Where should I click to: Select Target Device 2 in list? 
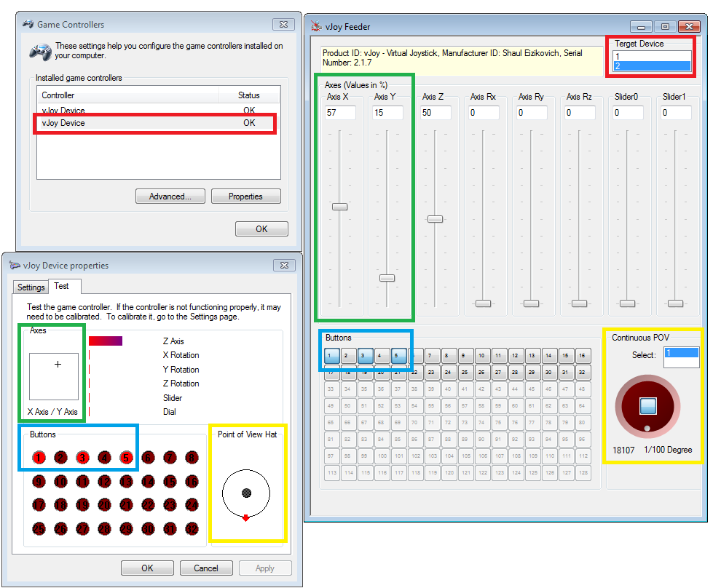tap(652, 65)
